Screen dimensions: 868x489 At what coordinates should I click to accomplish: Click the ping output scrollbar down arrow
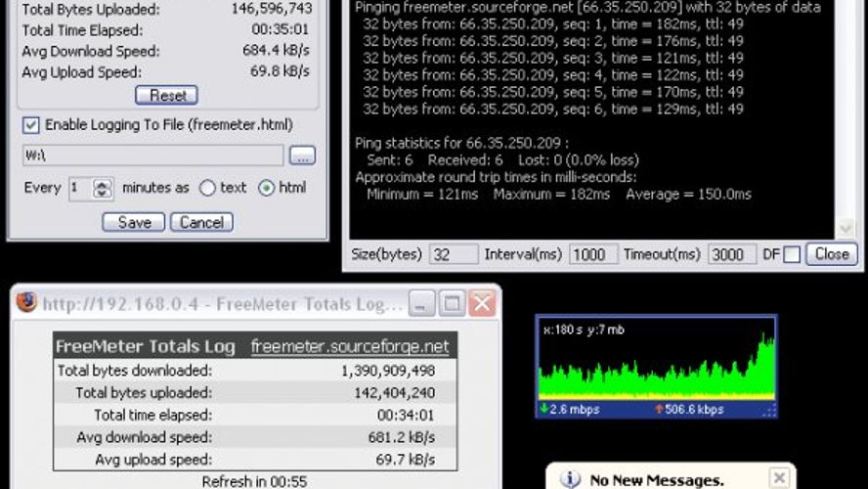pyautogui.click(x=846, y=228)
